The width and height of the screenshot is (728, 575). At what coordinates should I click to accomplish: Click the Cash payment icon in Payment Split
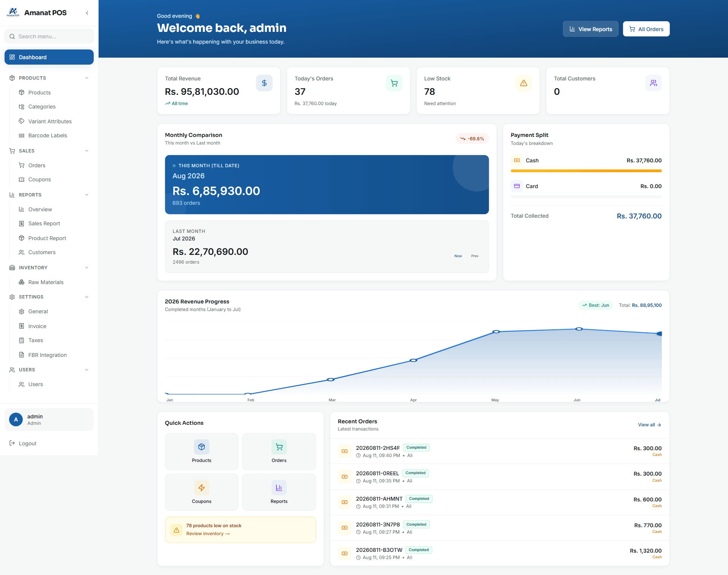(x=517, y=160)
